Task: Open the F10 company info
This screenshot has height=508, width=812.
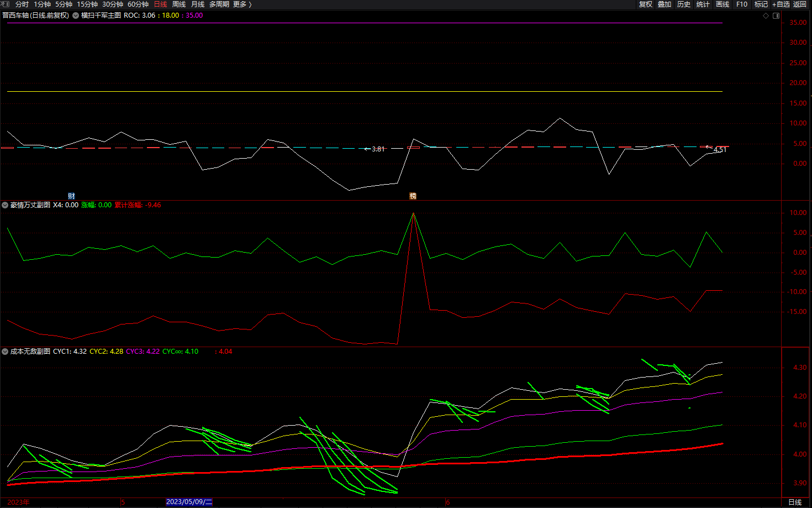Action: 742,4
